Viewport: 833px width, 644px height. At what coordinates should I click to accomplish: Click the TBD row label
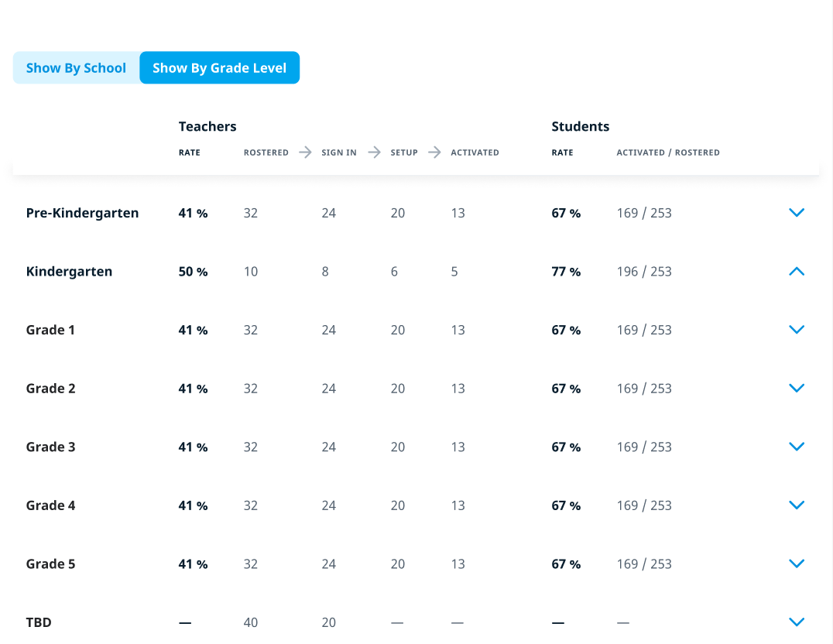pyautogui.click(x=39, y=622)
